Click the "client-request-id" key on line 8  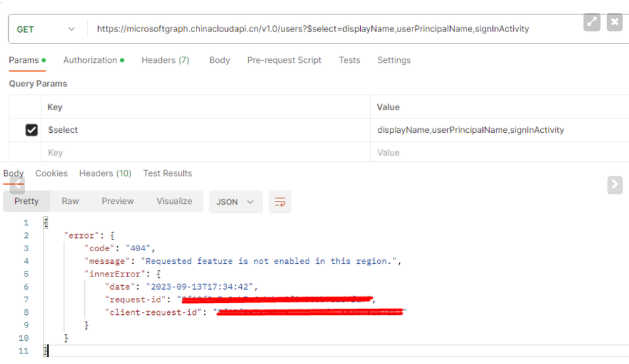(153, 312)
